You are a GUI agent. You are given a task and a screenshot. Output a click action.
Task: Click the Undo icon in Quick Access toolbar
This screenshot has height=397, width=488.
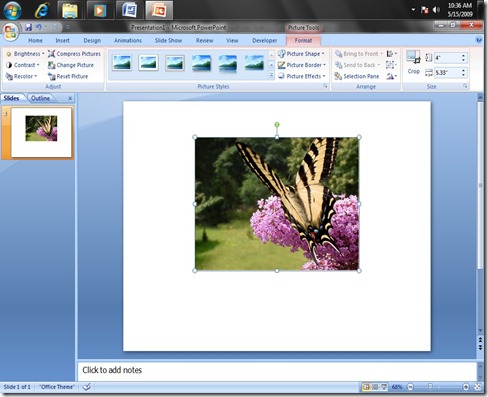(x=39, y=27)
